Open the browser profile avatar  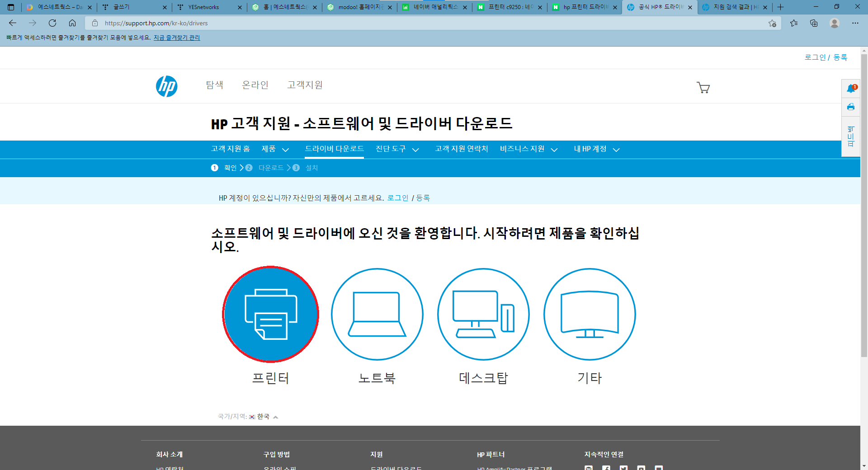pos(835,23)
